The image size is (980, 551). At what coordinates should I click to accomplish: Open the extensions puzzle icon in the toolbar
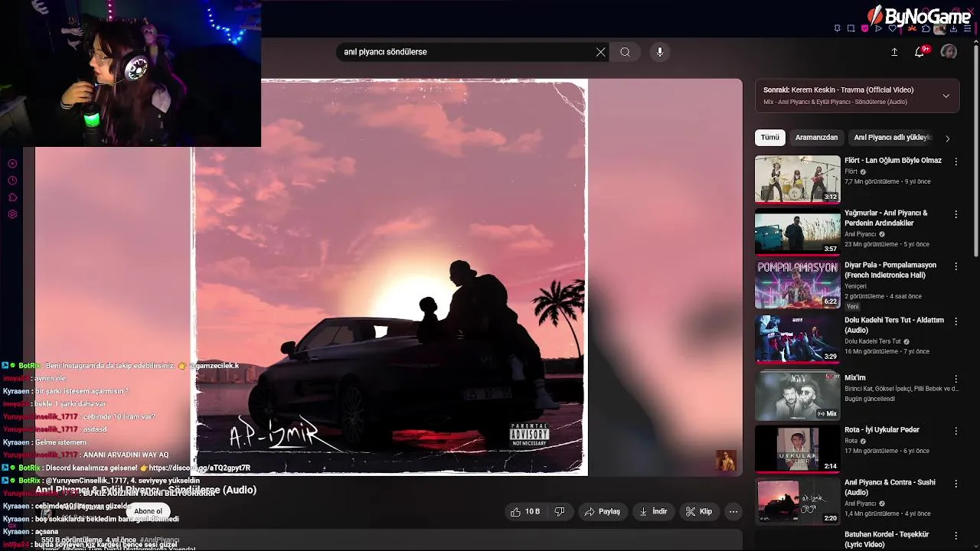coord(926,28)
